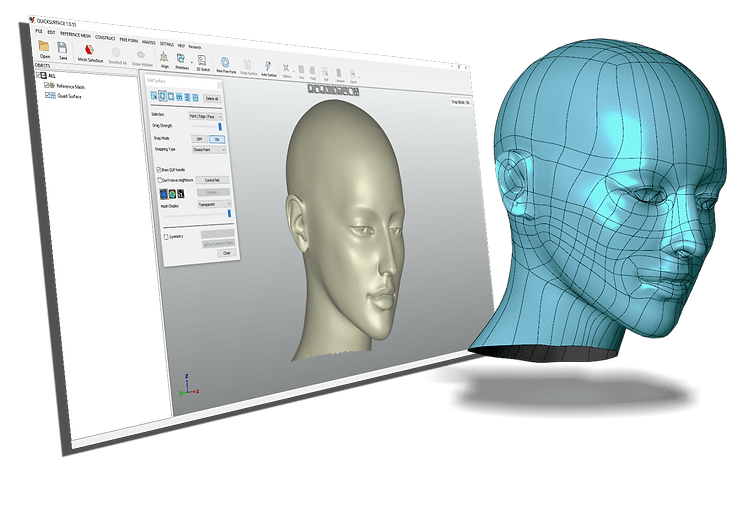Screen dimensions: 750x508
Task: Activate the Mesh Selection tool
Action: 89,50
